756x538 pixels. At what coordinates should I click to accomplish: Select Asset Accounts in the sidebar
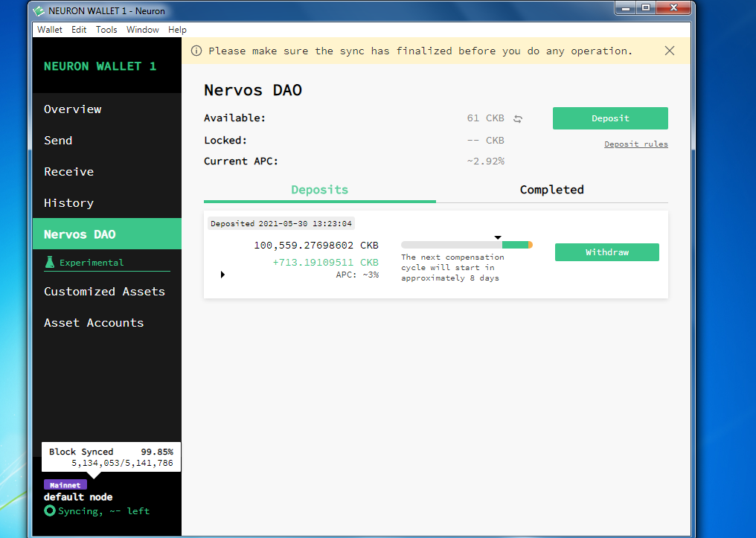[93, 322]
